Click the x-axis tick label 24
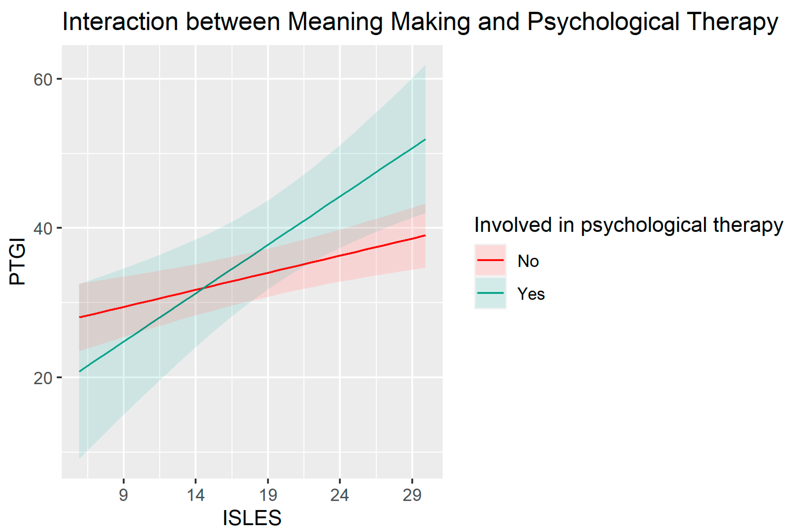 click(340, 495)
